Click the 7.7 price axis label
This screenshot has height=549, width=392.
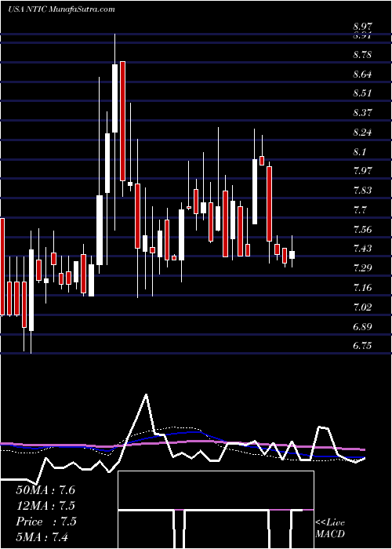tap(360, 210)
